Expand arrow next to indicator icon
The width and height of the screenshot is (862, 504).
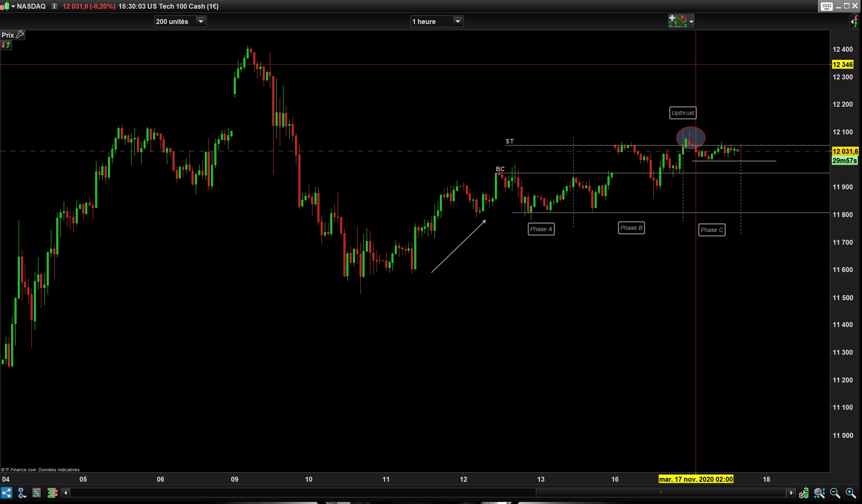click(x=692, y=21)
